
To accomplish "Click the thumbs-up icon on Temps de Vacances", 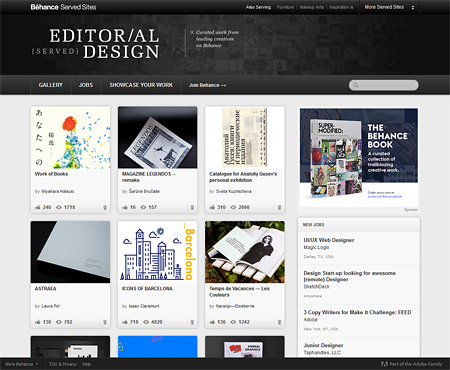I will [x=212, y=322].
